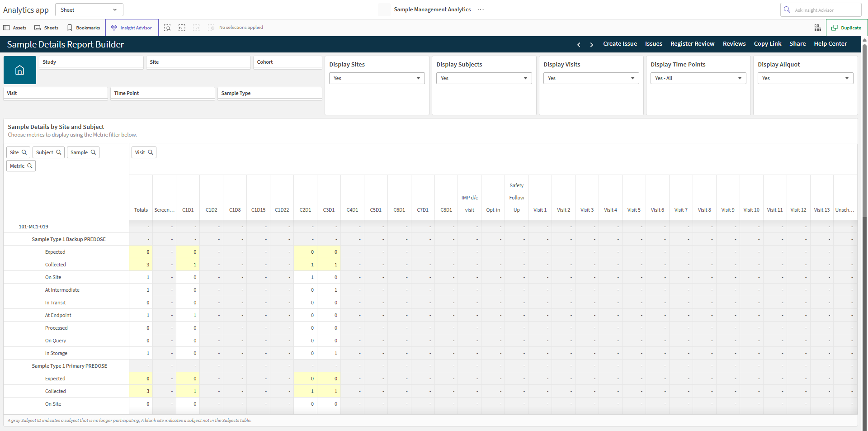This screenshot has height=431, width=868.
Task: Click Register Review
Action: click(692, 44)
